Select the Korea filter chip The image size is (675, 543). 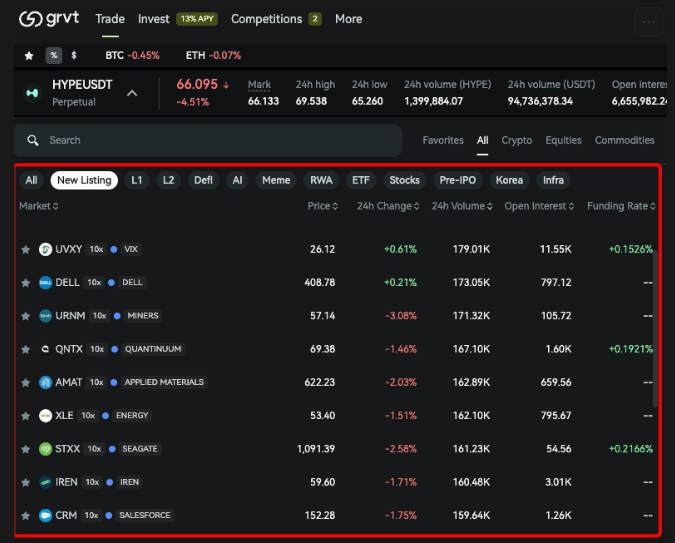click(x=509, y=180)
